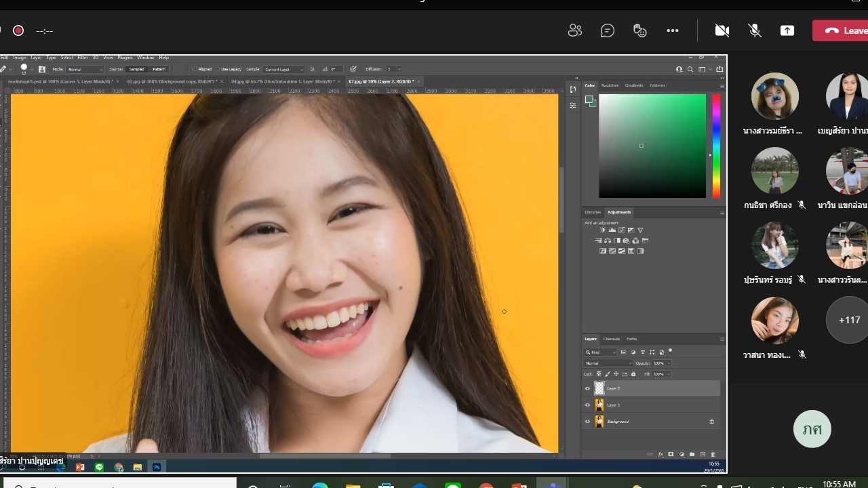Click the lock position icon
The height and width of the screenshot is (488, 868).
pos(616,374)
